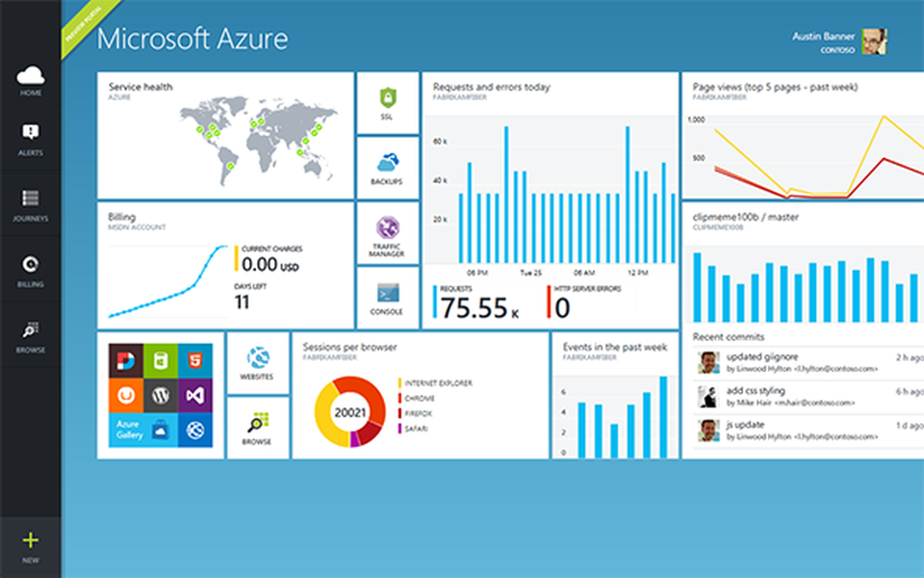The width and height of the screenshot is (924, 578).
Task: Open the Websites globe tile
Action: point(257,363)
